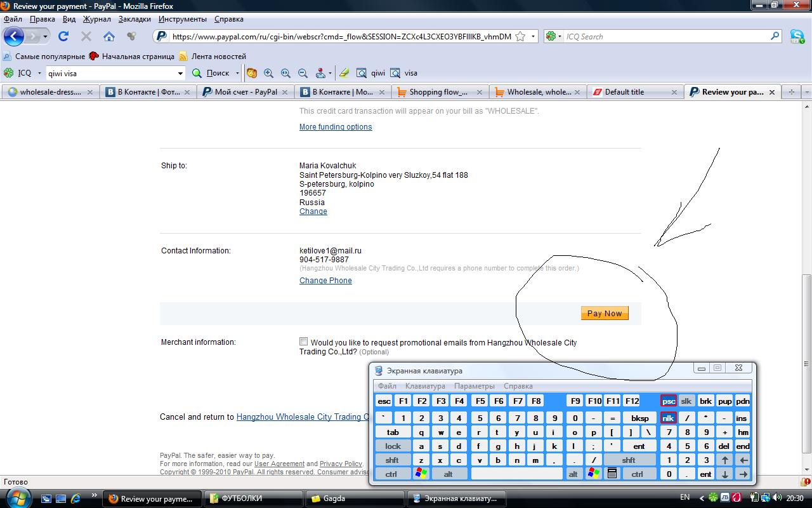Image resolution: width=812 pixels, height=508 pixels.
Task: Bookmark this page with the star icon
Action: [520, 36]
